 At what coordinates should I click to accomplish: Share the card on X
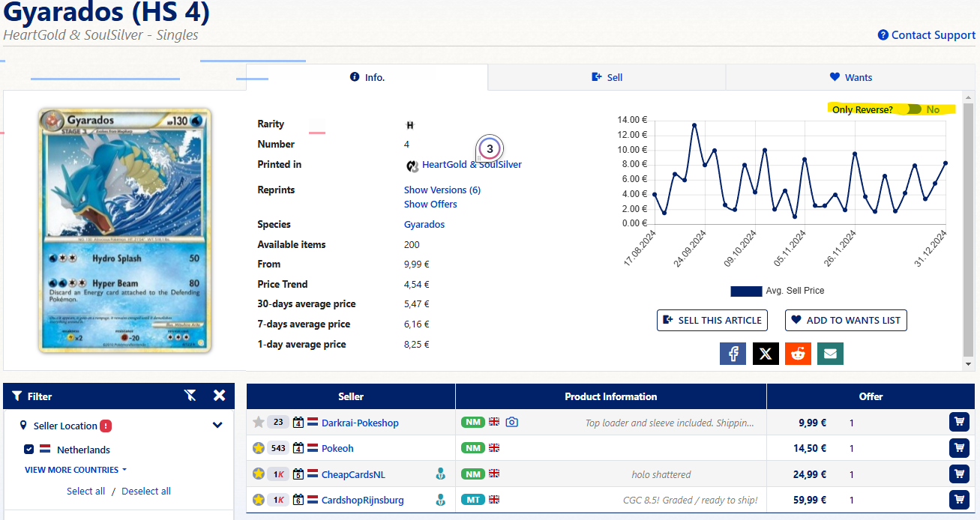click(x=765, y=354)
